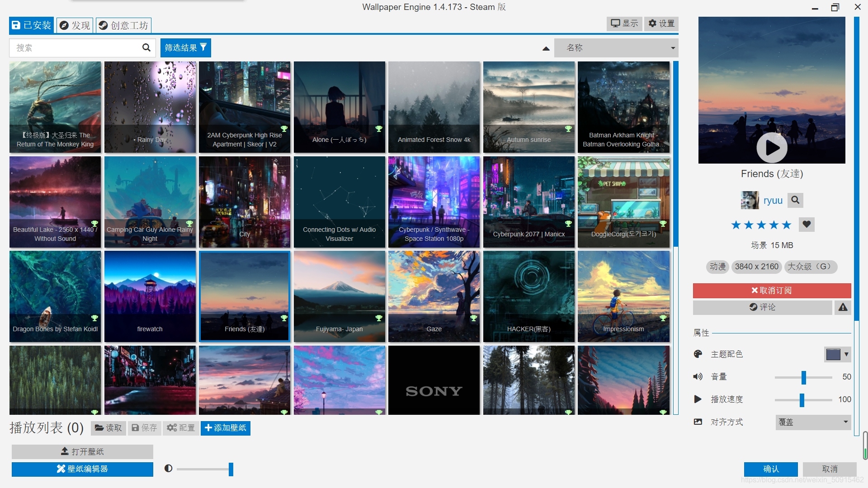This screenshot has height=488, width=868.
Task: Select the Monkey King wallpaper thumbnail
Action: 55,107
